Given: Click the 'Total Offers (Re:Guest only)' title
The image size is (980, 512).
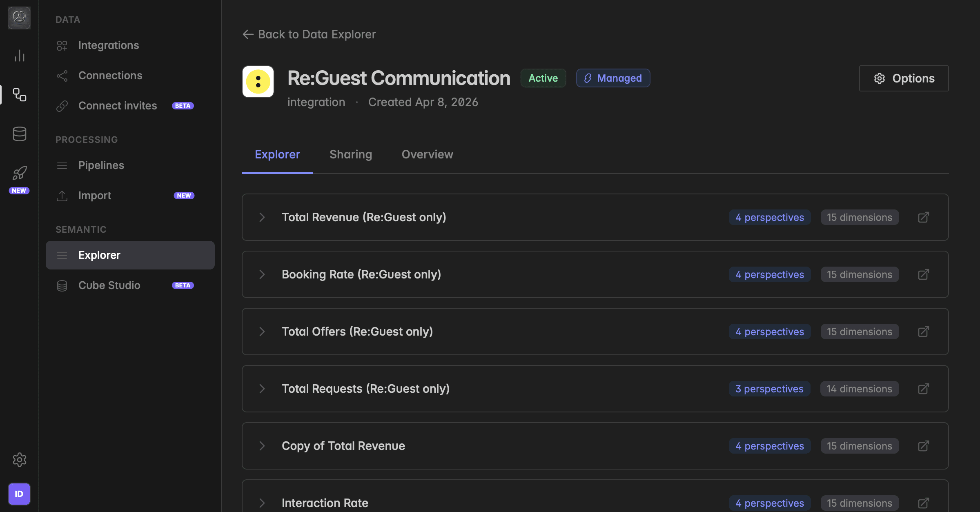Looking at the screenshot, I should point(357,332).
